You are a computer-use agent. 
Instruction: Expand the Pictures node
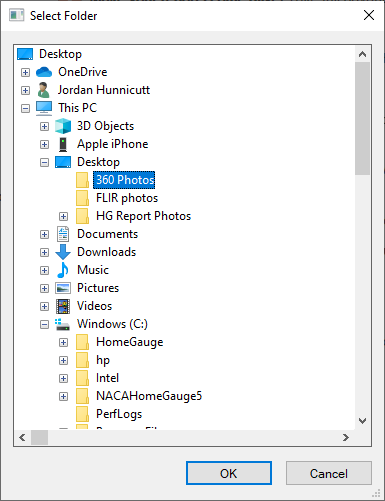click(x=44, y=288)
